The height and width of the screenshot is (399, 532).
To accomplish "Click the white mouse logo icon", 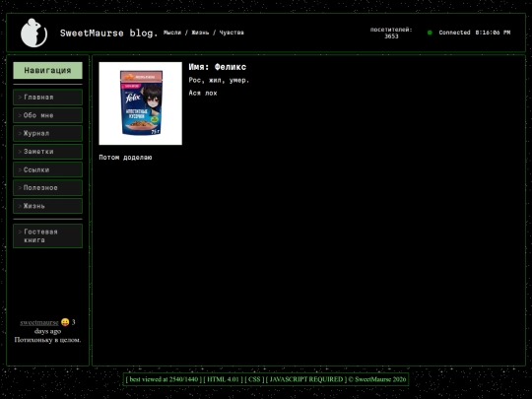I will 33,33.
